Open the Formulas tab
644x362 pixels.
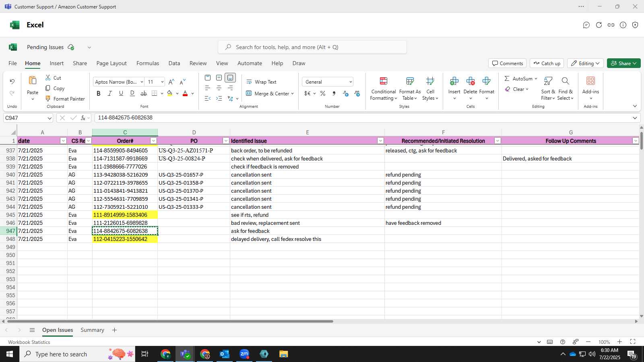(148, 64)
